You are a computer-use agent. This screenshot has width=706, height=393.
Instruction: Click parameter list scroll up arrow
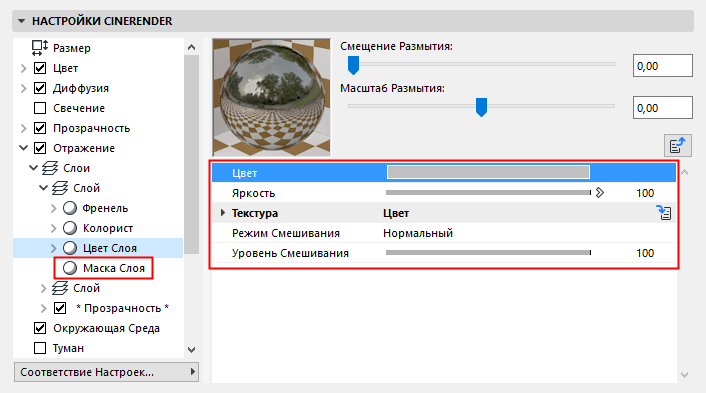[684, 172]
